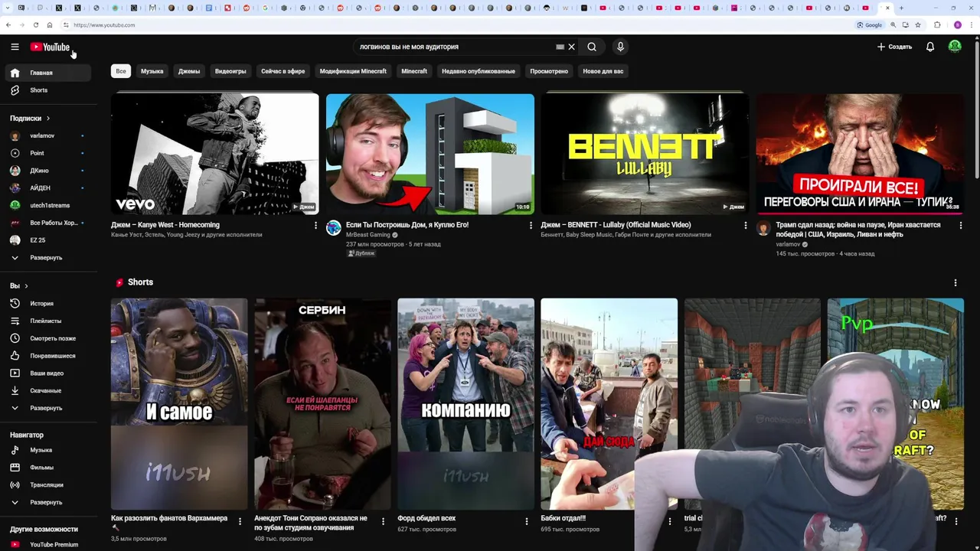Open the BENNETT Lullaby thumbnail

pyautogui.click(x=645, y=153)
